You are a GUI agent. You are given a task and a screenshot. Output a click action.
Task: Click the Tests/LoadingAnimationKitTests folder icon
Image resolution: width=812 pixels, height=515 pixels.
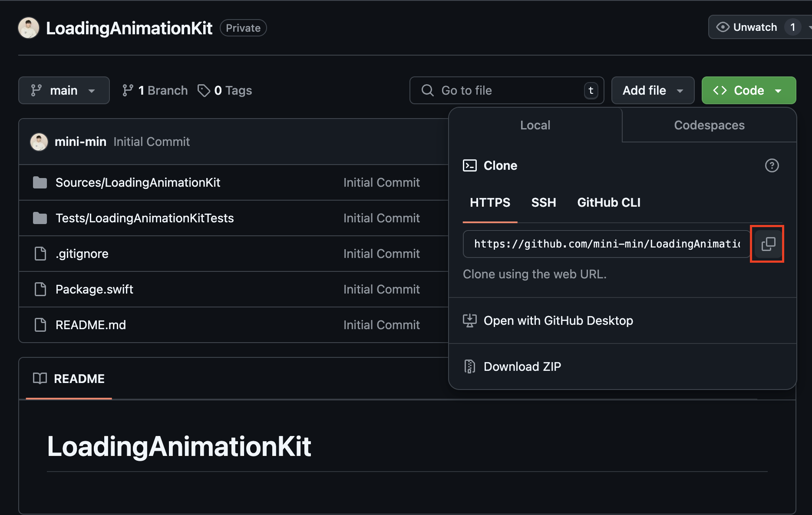click(x=40, y=218)
